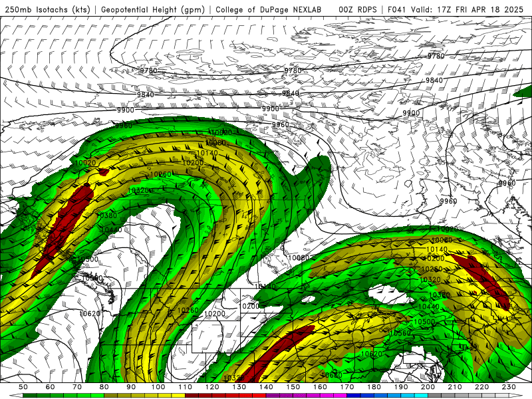Pick the darkest green swatch under 50
Screen dimensions: 532x399
29,396
